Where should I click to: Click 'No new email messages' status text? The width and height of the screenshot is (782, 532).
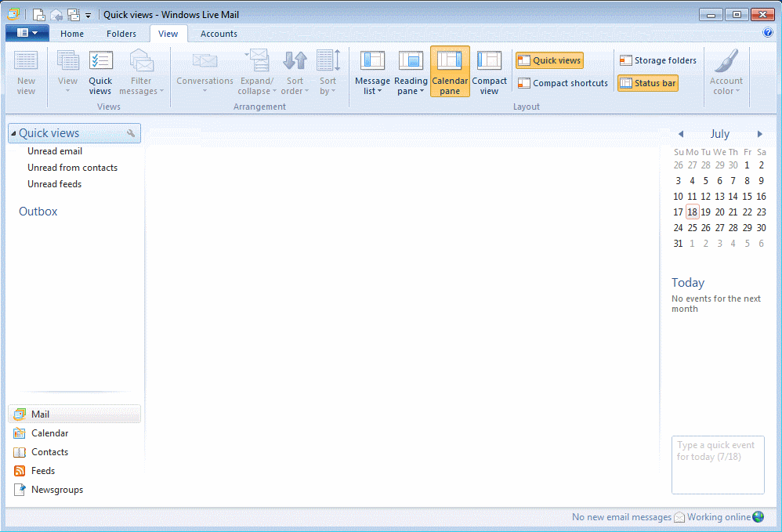(621, 518)
